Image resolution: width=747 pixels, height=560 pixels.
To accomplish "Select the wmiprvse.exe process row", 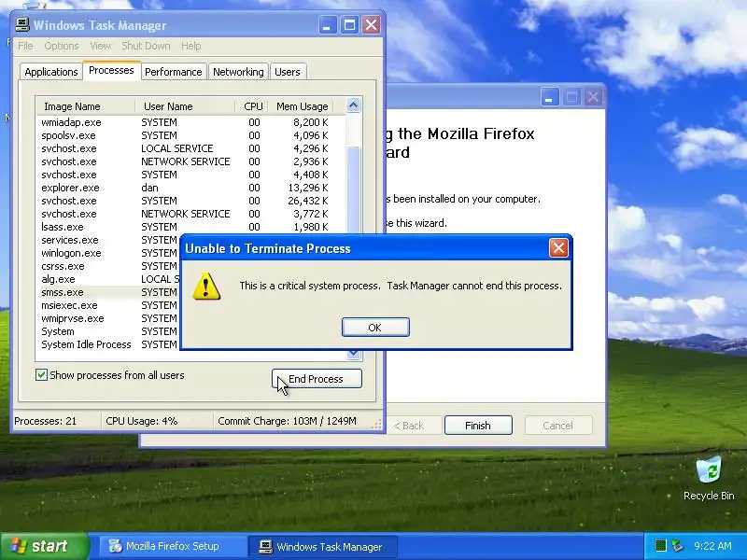I will point(108,318).
